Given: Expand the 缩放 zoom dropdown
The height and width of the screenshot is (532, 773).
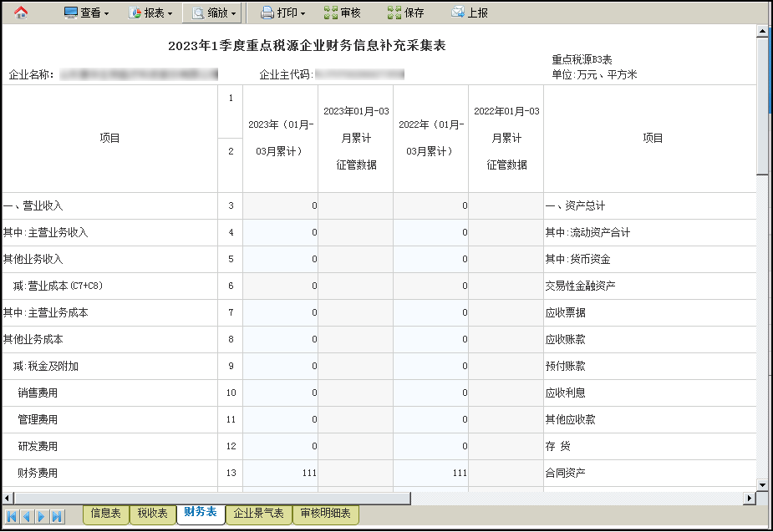Looking at the screenshot, I should [x=213, y=13].
